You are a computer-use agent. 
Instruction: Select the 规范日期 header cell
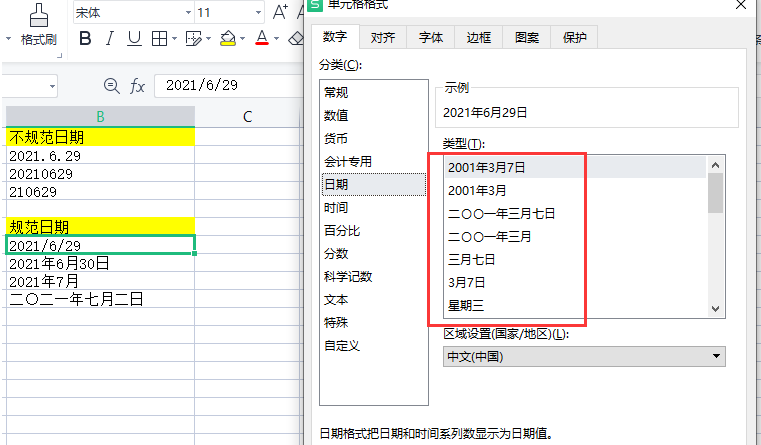coord(100,227)
